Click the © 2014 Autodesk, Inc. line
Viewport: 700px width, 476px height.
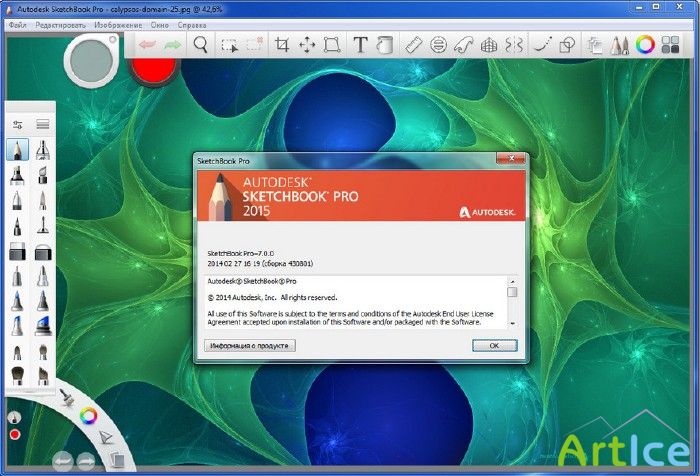272,297
